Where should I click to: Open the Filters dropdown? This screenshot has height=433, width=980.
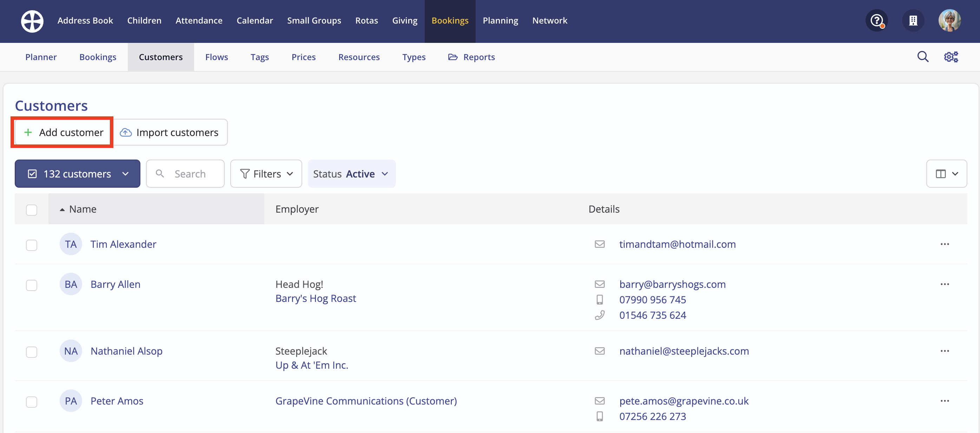tap(266, 174)
